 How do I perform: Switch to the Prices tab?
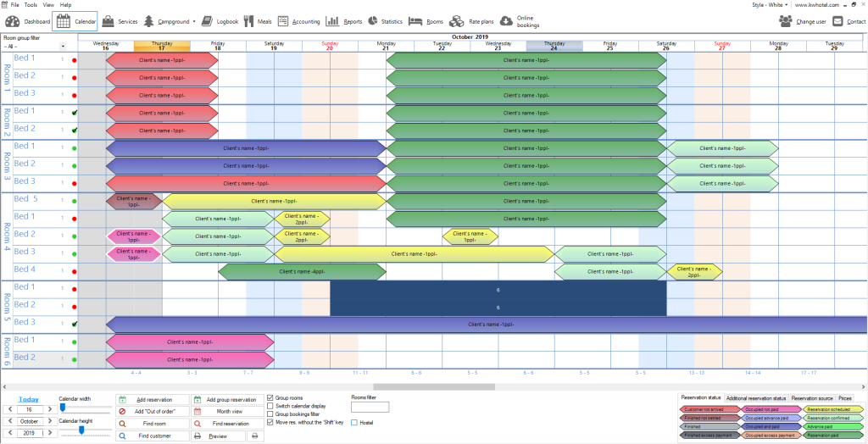(845, 398)
